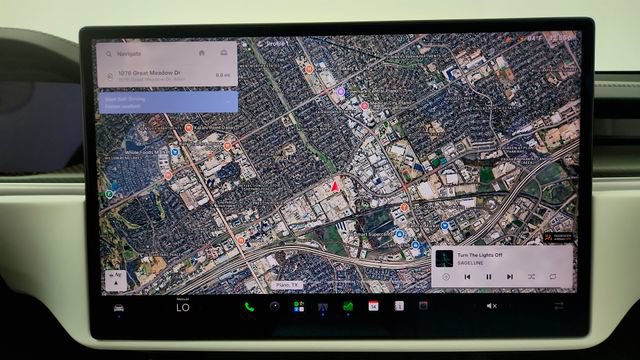Screen dimensions: 640x360
Task: Tap the clock icon beside Great Meadow Dr
Action: (x=110, y=76)
